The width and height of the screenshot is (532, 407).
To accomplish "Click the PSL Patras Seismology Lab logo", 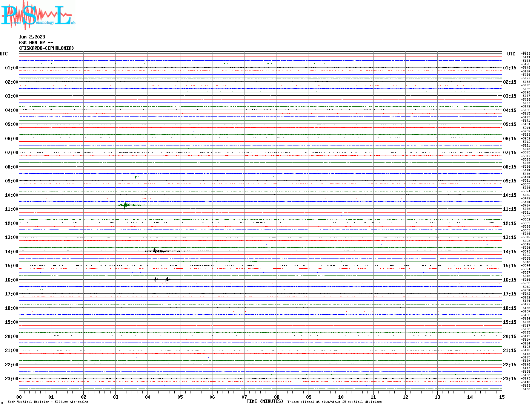I will point(38,14).
